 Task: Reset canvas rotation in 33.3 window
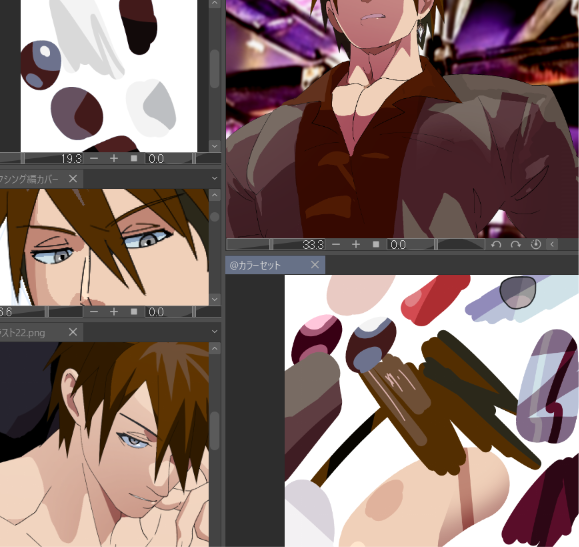[535, 245]
